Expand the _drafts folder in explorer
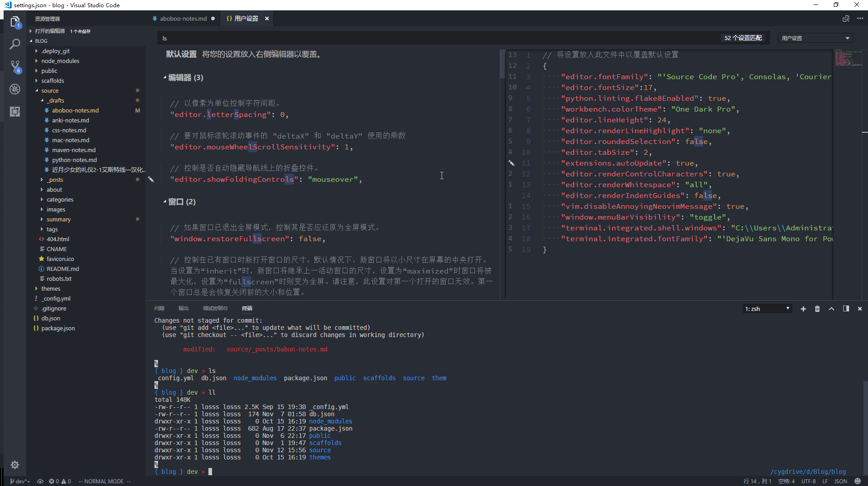868x486 pixels. click(54, 100)
